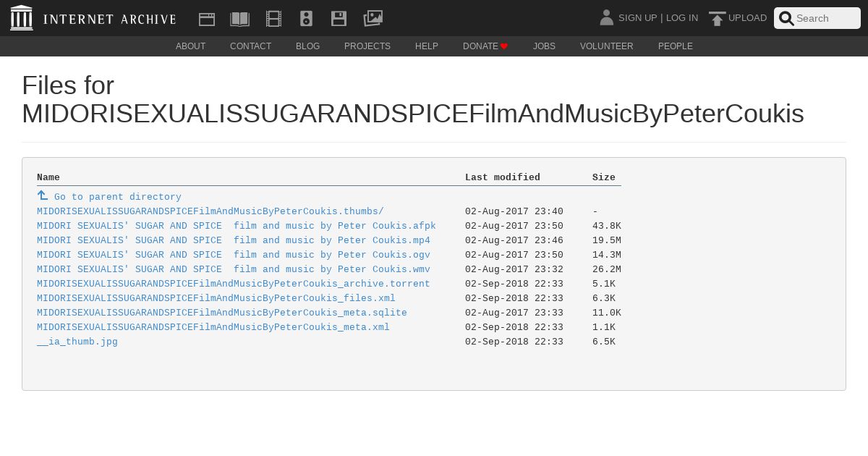This screenshot has width=868, height=456.
Task: Open the _meta.xml file link
Action: pos(213,327)
